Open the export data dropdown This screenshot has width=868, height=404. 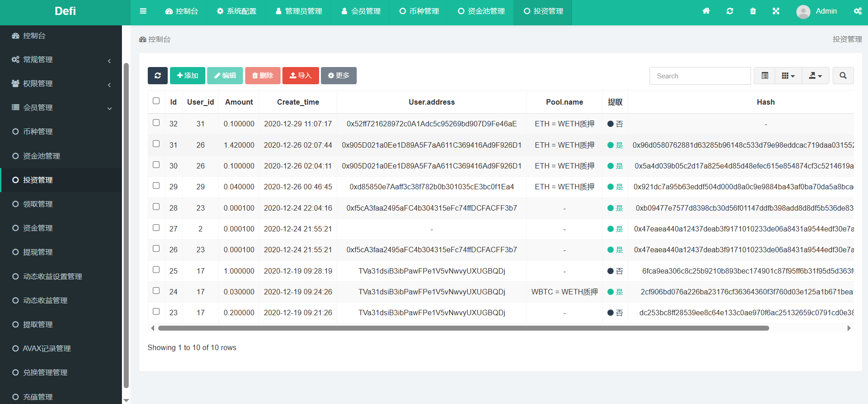point(815,76)
